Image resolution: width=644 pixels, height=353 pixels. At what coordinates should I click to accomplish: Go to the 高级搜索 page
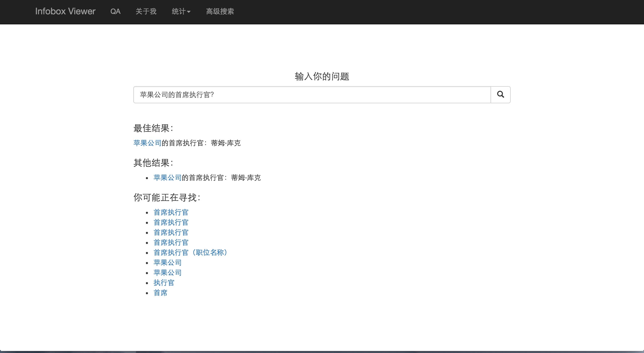tap(220, 11)
